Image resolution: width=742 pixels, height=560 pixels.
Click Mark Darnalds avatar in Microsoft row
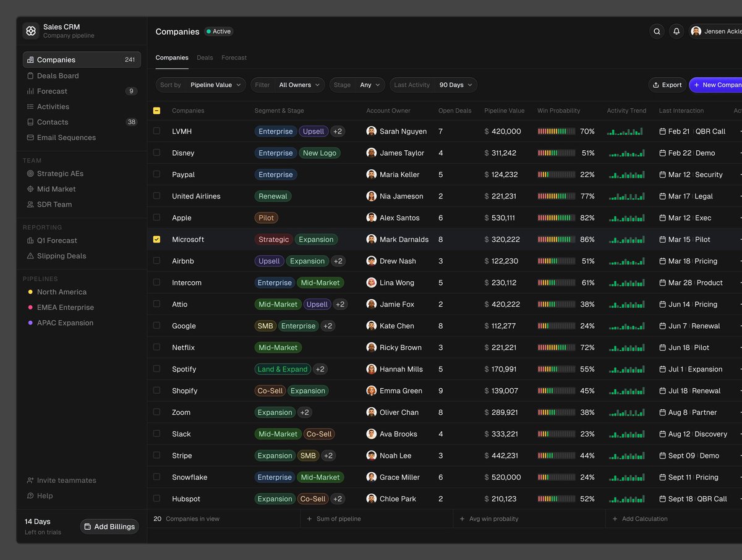click(x=372, y=239)
